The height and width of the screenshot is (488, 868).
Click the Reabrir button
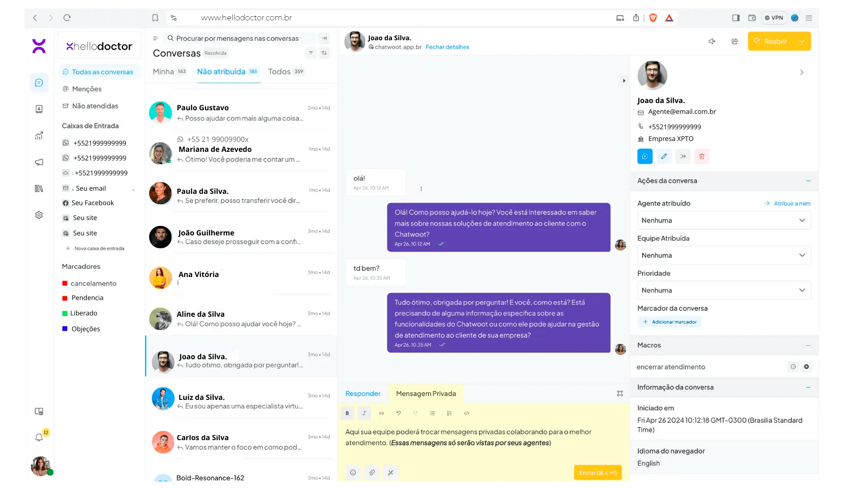(x=775, y=41)
